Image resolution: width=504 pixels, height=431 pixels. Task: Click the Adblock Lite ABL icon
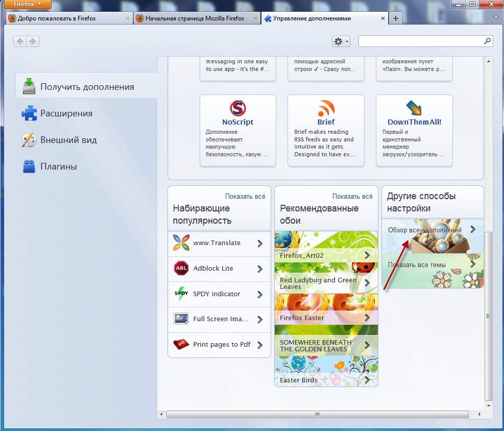point(181,269)
